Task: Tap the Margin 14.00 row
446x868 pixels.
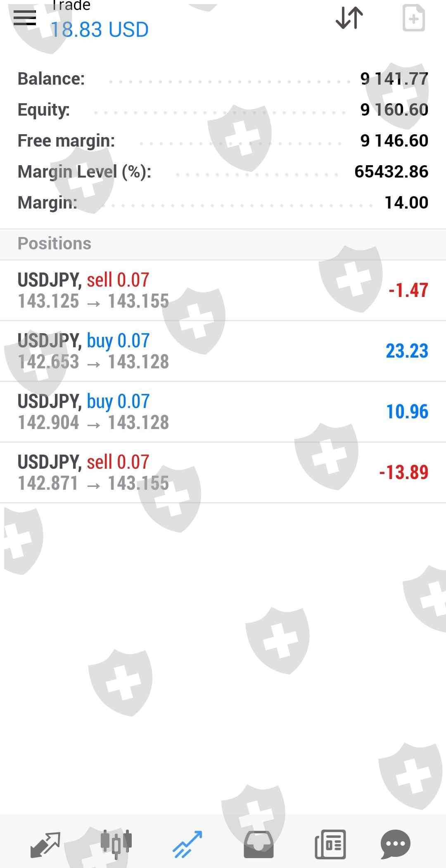Action: coord(223,202)
